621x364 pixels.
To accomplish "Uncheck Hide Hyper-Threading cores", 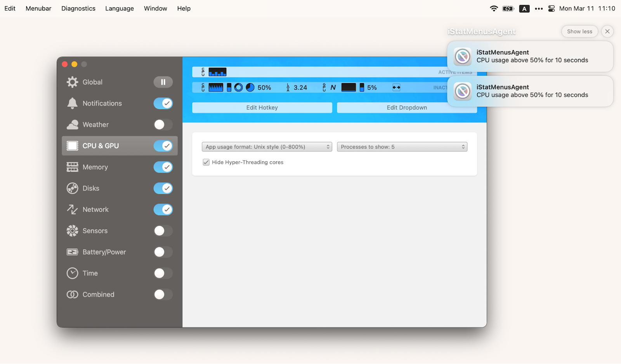I will click(x=206, y=162).
